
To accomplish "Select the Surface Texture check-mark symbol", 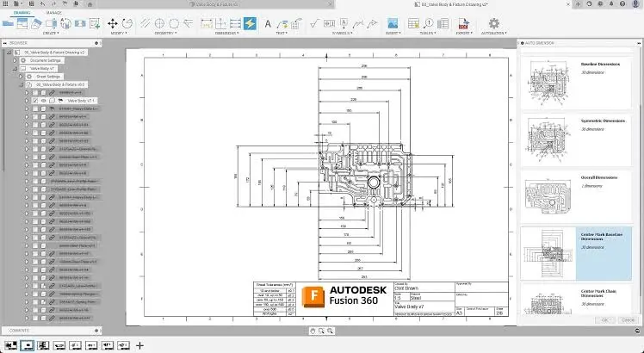I will tap(314, 23).
